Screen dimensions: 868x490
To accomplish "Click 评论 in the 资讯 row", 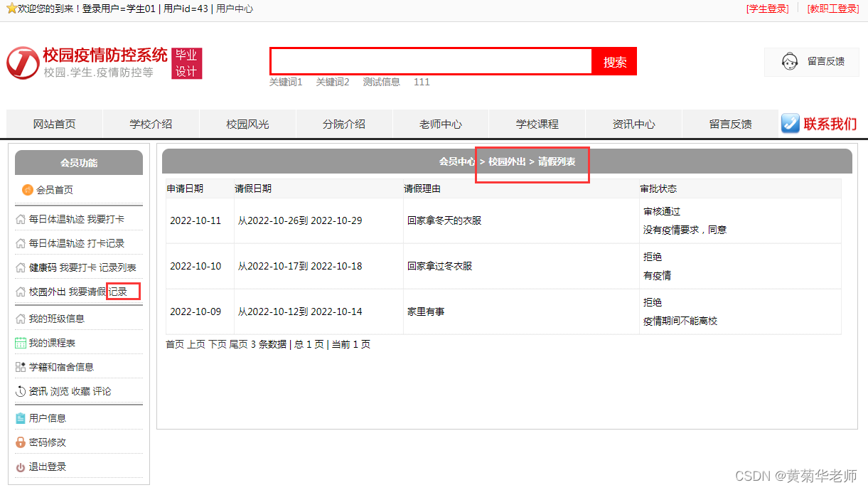I will coord(102,391).
